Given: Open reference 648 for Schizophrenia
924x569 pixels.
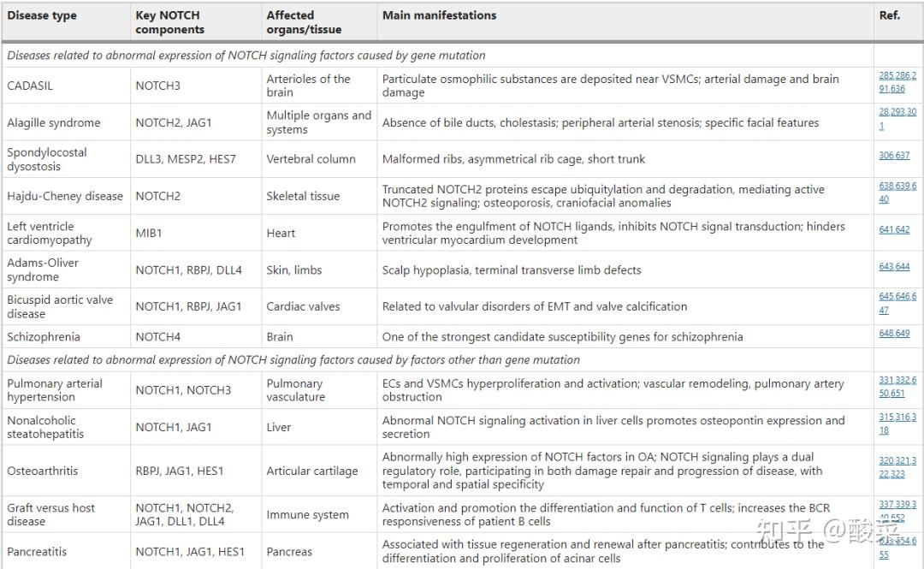Looking at the screenshot, I should [885, 333].
